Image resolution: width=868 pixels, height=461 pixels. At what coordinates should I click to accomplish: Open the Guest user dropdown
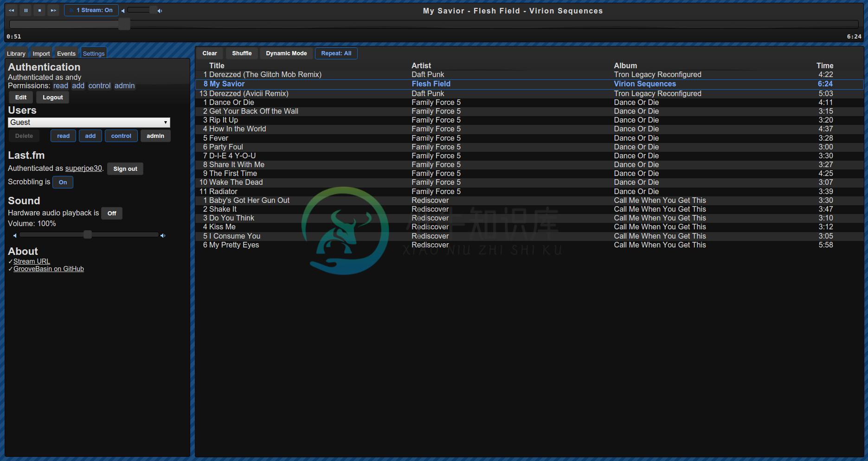point(89,123)
